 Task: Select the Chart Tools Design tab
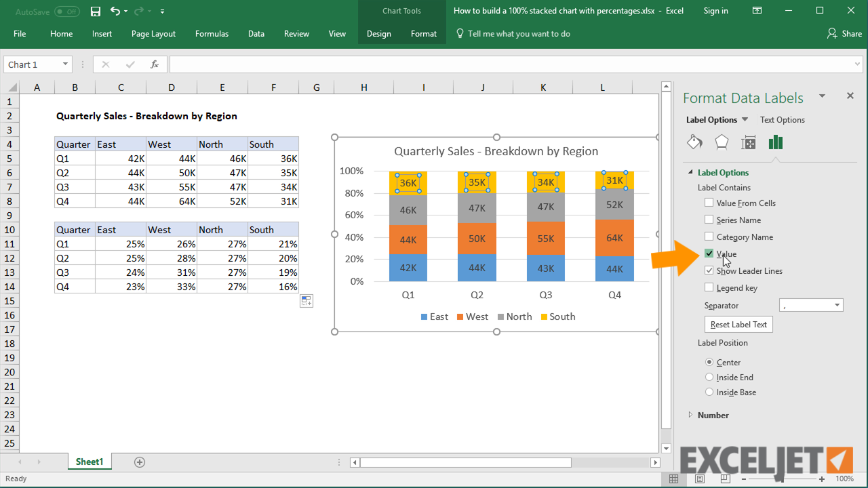point(379,34)
